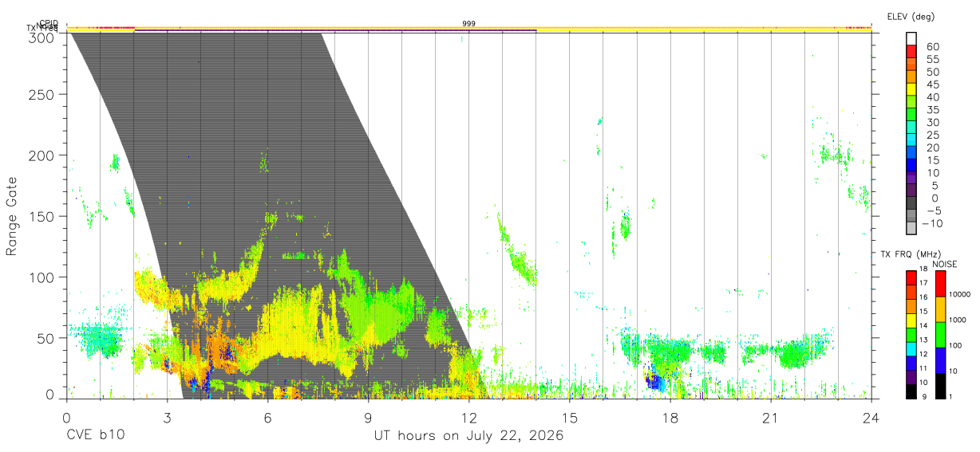The height and width of the screenshot is (452, 980).
Task: Click the cyan swatch in the TX FRQ colorbar
Action: pos(911,348)
